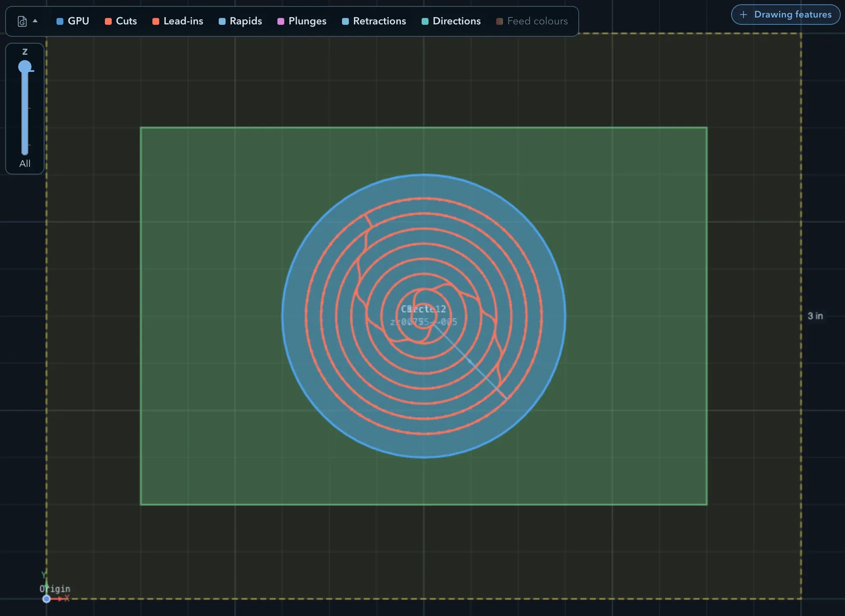
Task: Click the Drawing features button
Action: tap(785, 15)
